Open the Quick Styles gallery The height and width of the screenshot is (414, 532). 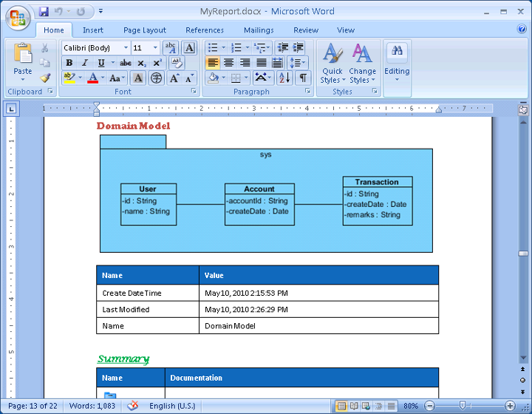tap(332, 64)
